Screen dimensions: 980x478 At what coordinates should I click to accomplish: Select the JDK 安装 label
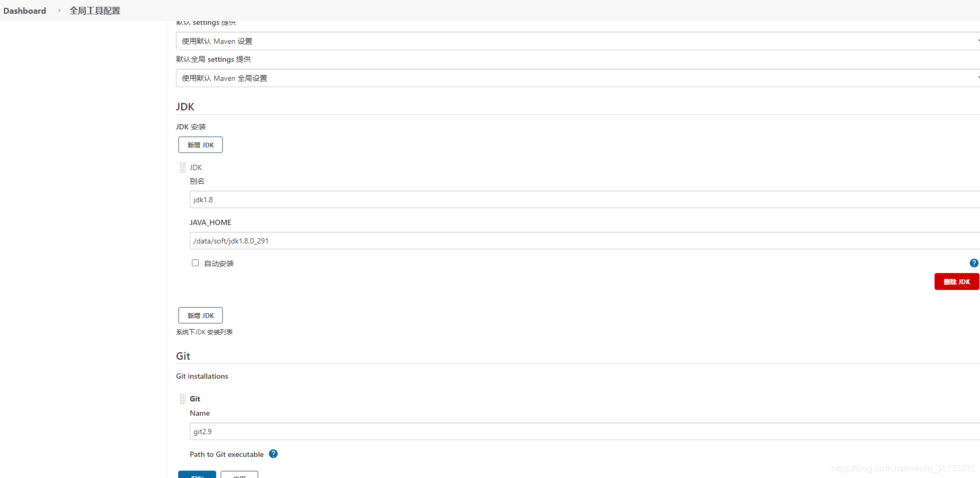pyautogui.click(x=191, y=127)
